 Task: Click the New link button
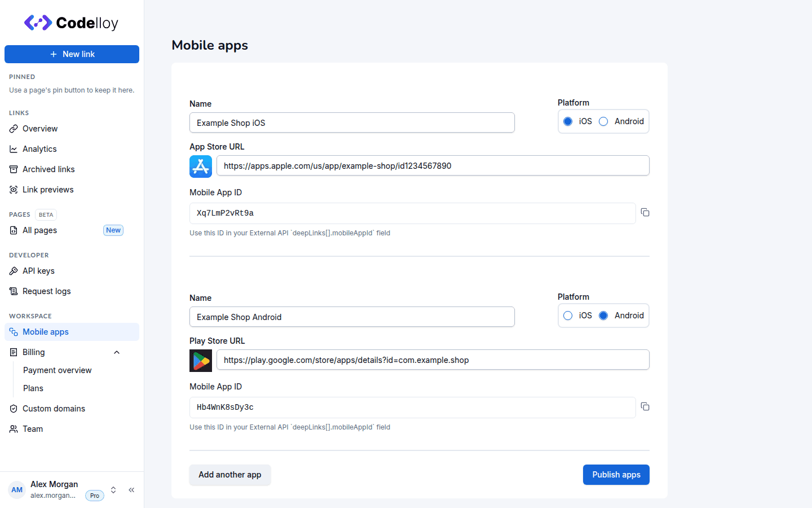[x=72, y=54]
